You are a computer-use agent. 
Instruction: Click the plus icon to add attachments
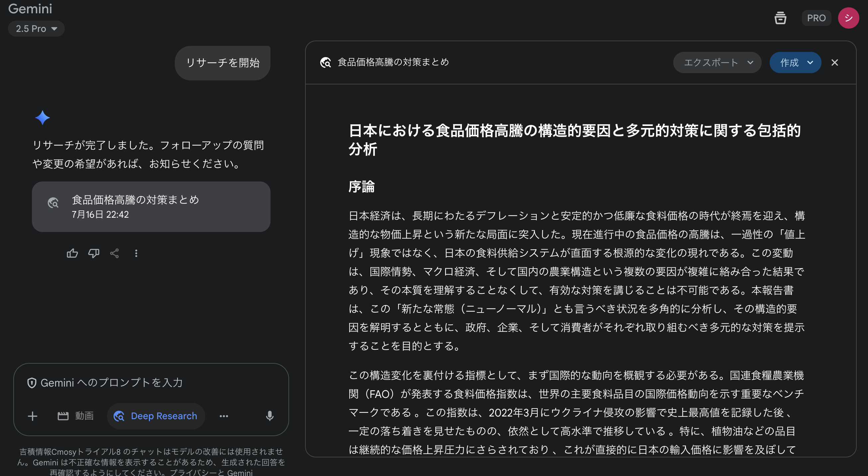[32, 416]
